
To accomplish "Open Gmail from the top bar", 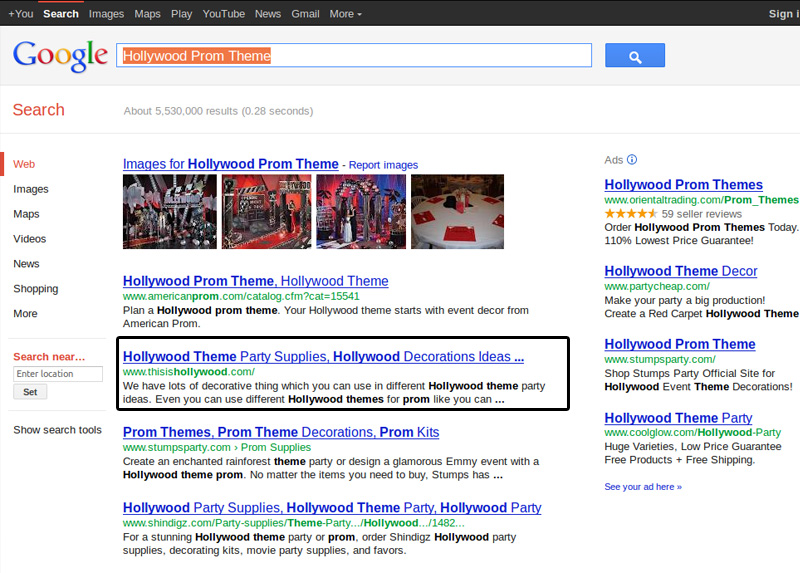I will coord(305,14).
